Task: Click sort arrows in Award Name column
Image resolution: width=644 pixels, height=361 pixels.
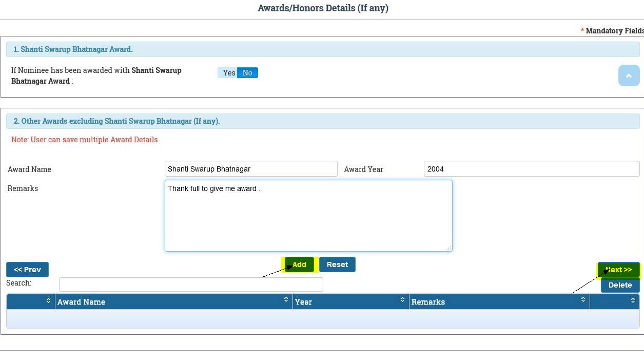Action: tap(286, 300)
